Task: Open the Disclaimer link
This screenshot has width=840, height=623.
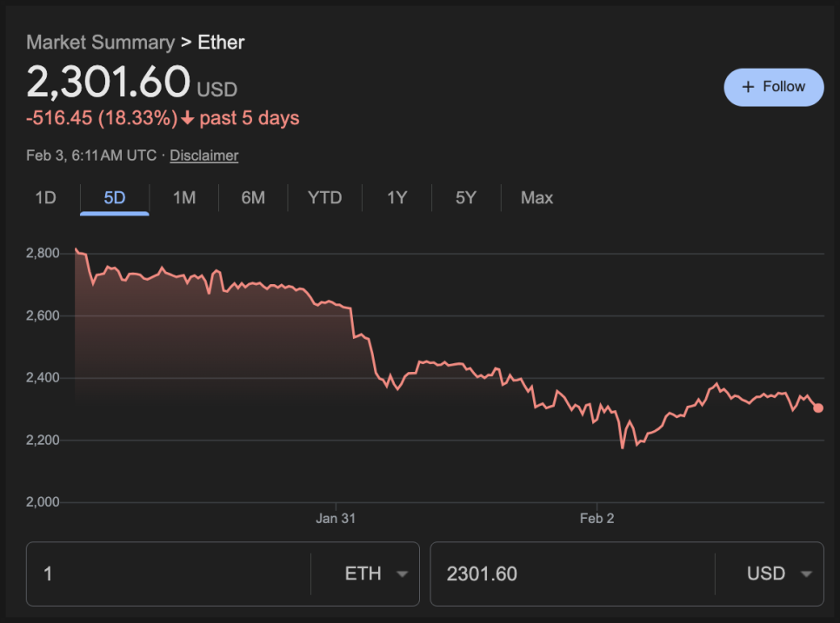Action: tap(203, 156)
